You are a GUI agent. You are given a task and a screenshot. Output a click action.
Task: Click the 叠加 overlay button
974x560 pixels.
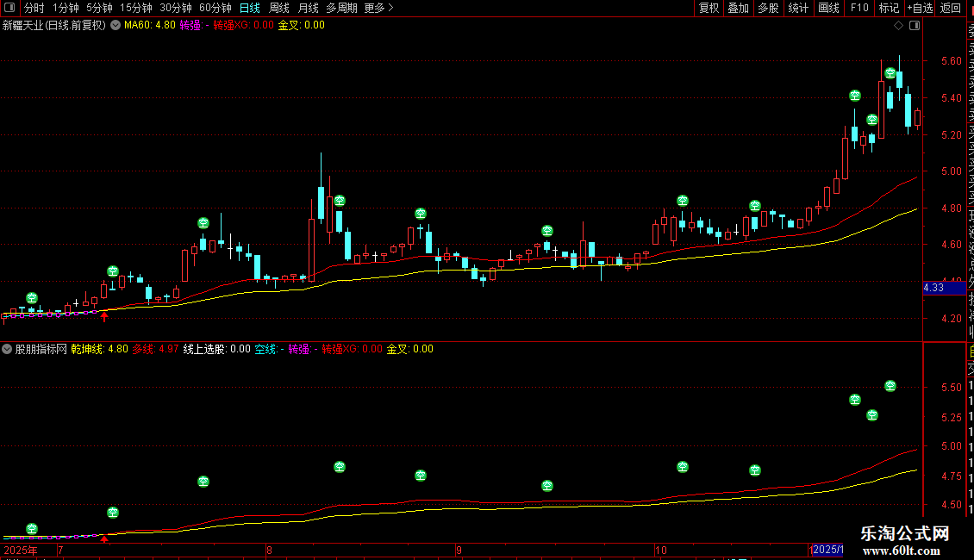pyautogui.click(x=739, y=8)
